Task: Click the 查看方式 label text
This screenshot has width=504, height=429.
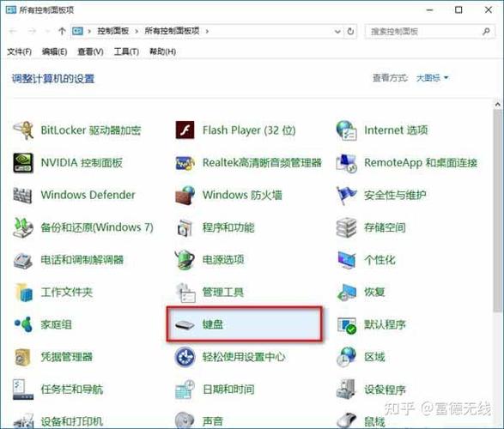Action: [390, 78]
